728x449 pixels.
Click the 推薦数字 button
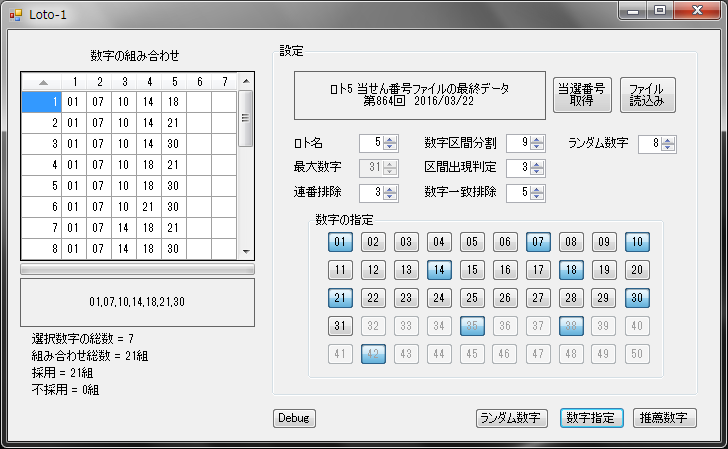tap(664, 418)
